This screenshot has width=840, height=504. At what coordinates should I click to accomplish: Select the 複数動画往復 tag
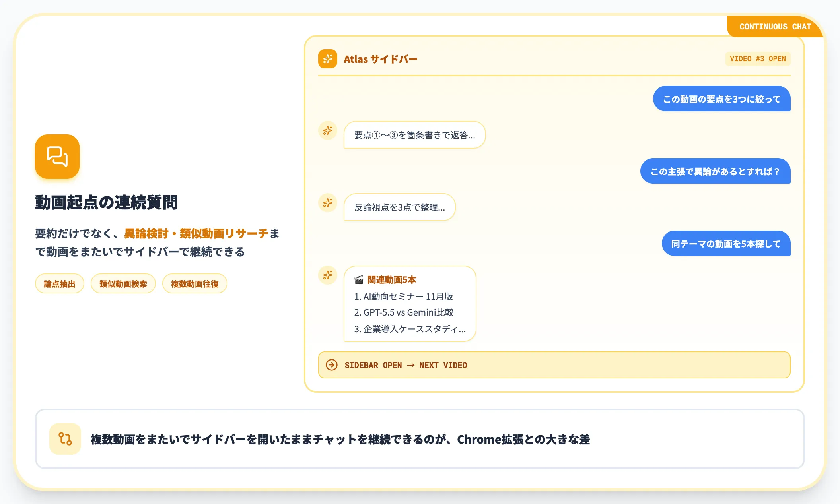(195, 284)
